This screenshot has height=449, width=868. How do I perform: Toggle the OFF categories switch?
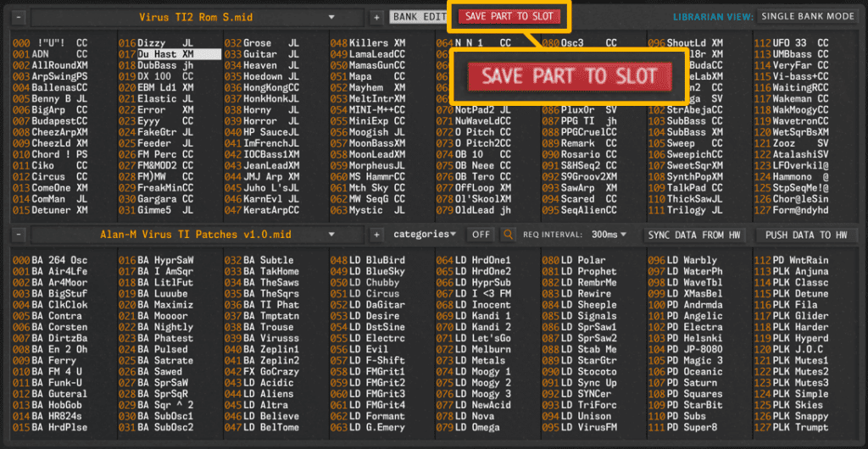coord(481,235)
